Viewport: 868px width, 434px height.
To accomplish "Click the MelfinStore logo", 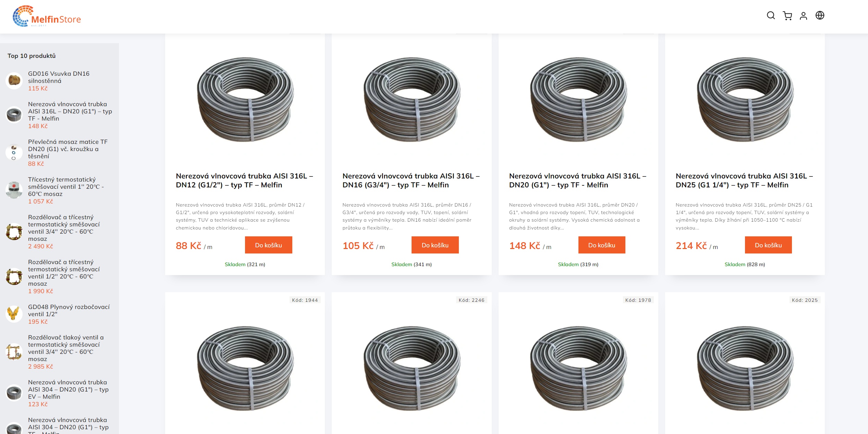I will (x=47, y=16).
